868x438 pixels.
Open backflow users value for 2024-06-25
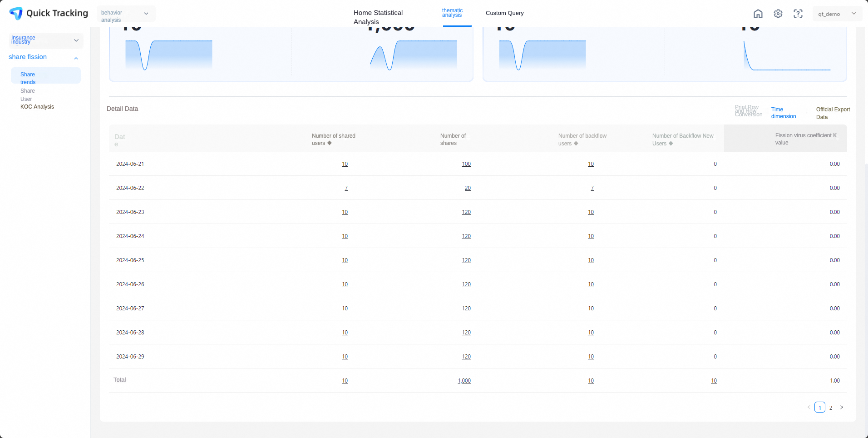tap(591, 260)
